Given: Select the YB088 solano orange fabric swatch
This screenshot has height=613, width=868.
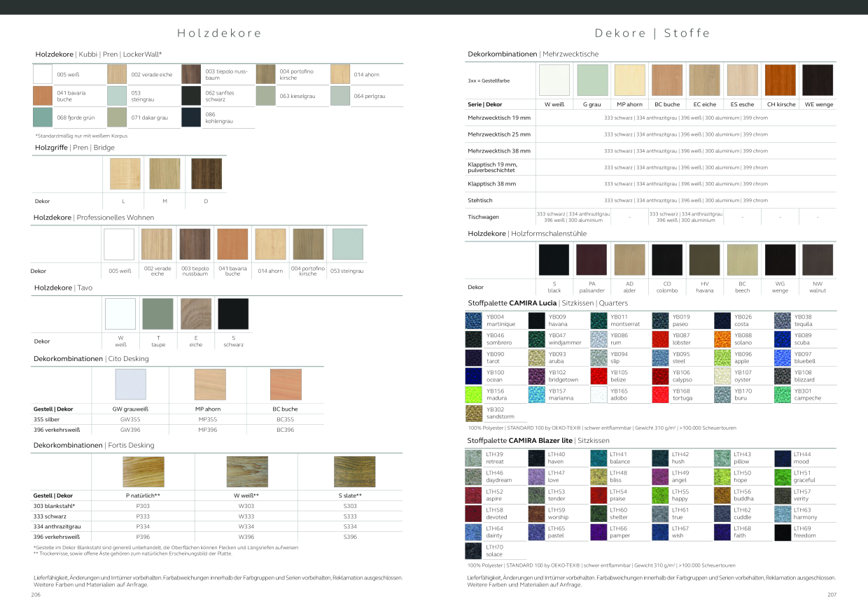Looking at the screenshot, I should pos(722,339).
